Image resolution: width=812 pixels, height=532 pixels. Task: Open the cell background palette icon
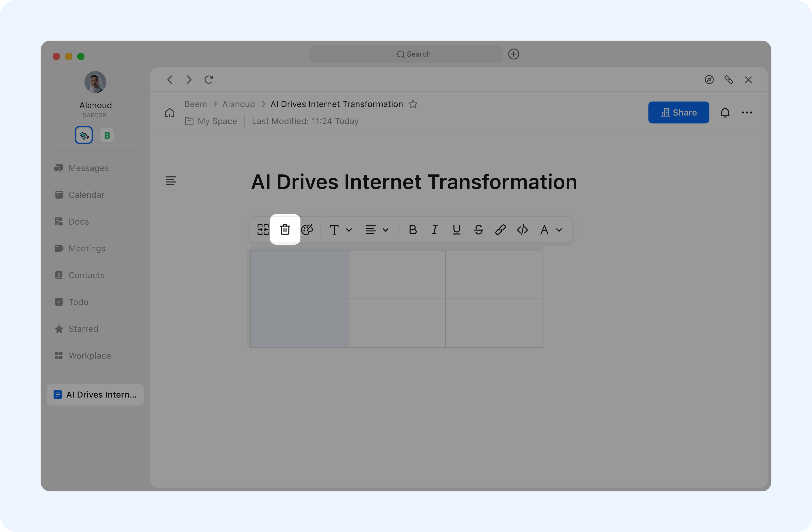click(x=307, y=230)
